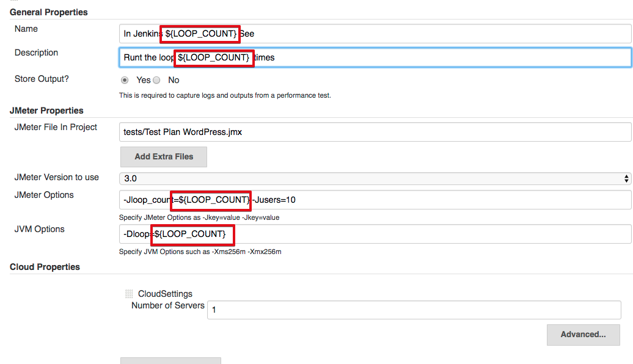Click the JMeter Version to use label
This screenshot has width=633, height=364.
pos(56,177)
